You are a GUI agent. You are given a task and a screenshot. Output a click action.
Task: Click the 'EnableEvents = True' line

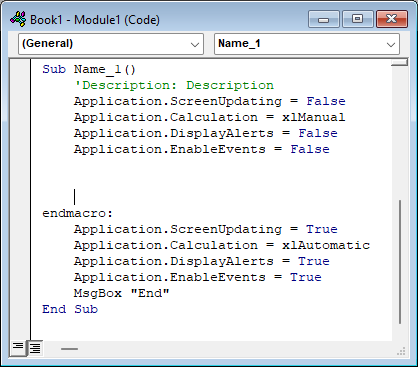tap(198, 277)
